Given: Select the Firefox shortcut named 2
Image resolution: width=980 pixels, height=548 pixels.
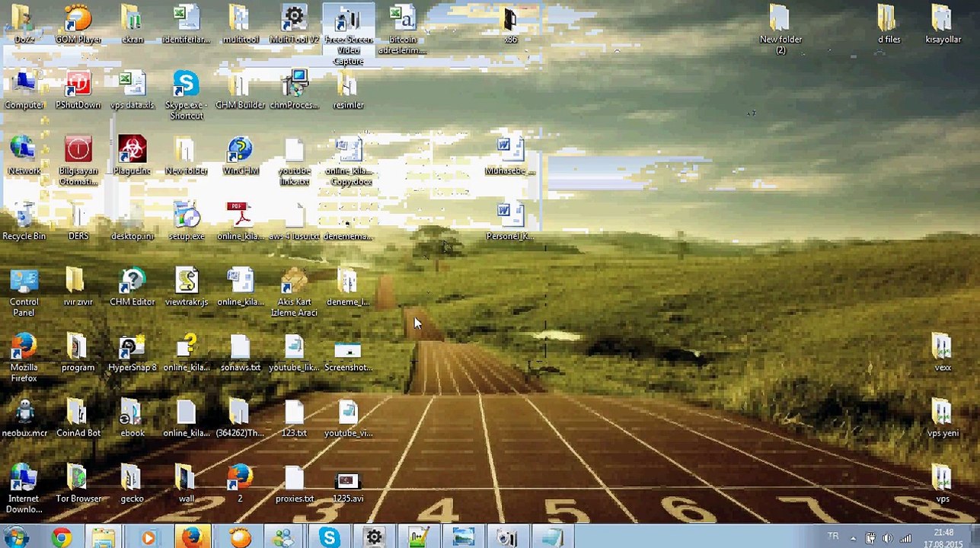Looking at the screenshot, I should [240, 485].
